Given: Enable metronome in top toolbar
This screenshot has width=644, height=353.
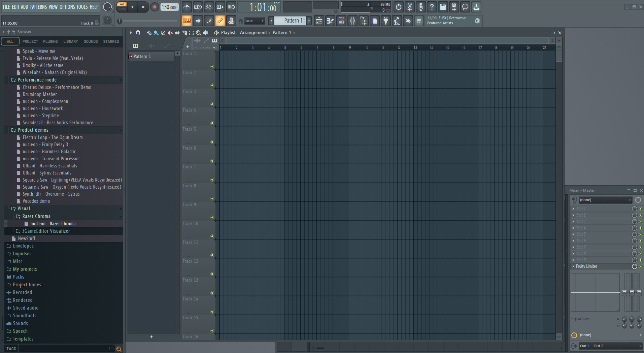Looking at the screenshot, I should (187, 7).
